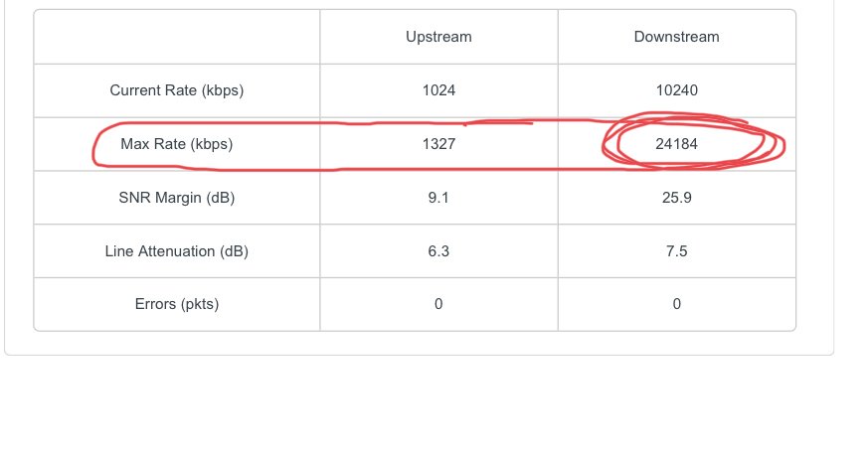Click upstream current rate value 1024

[x=438, y=90]
